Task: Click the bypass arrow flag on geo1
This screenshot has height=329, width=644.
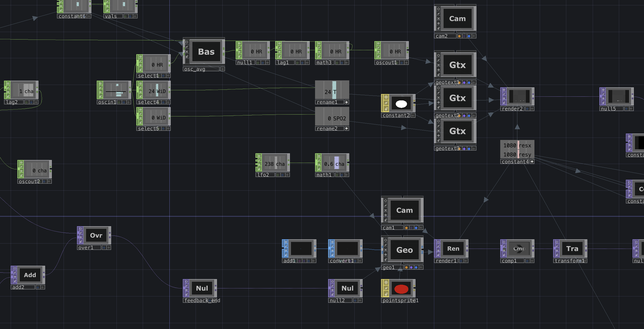Action: [385, 254]
